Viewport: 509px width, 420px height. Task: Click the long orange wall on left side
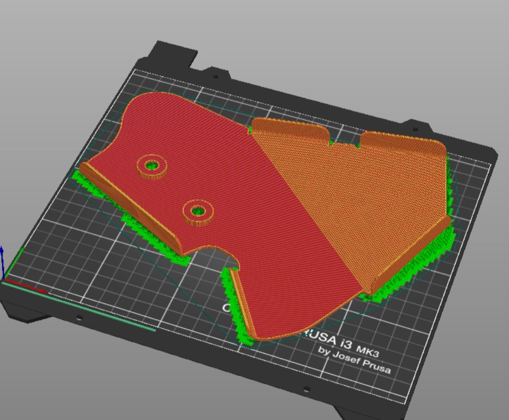pyautogui.click(x=131, y=208)
